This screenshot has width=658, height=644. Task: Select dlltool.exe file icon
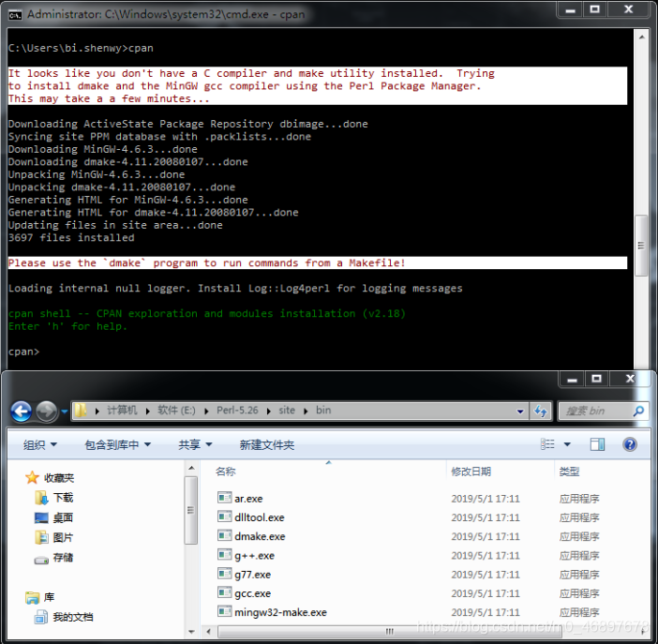click(x=225, y=517)
